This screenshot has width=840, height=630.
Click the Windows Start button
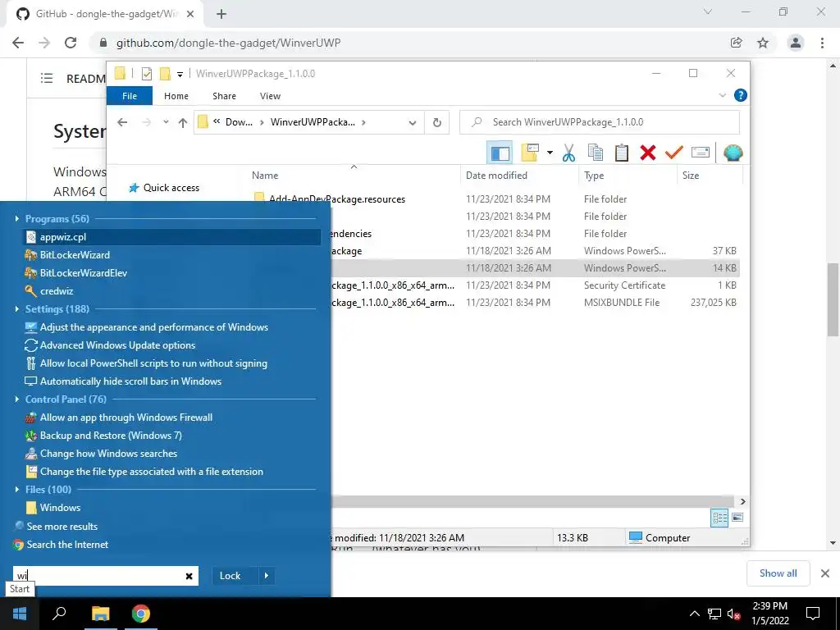[x=20, y=614]
